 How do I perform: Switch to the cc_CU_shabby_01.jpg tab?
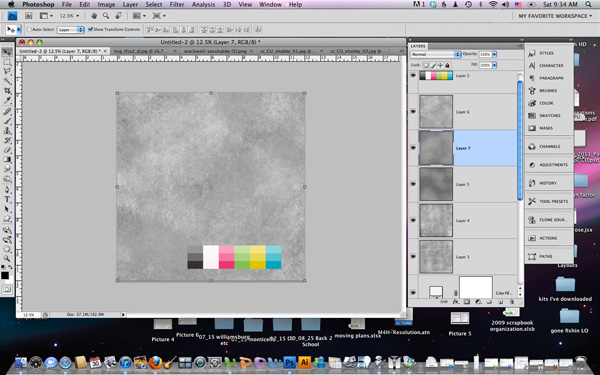click(x=288, y=51)
